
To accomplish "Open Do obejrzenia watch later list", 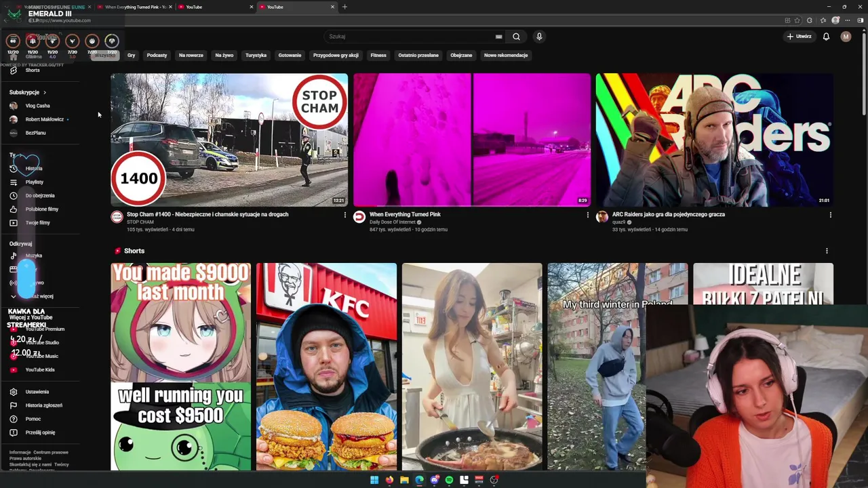I will pyautogui.click(x=41, y=196).
